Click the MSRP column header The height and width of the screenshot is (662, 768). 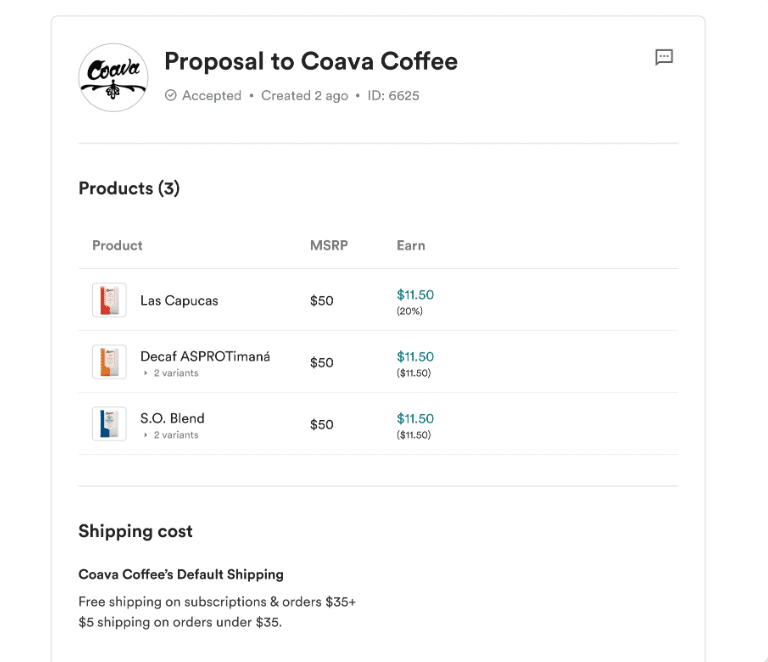(329, 245)
